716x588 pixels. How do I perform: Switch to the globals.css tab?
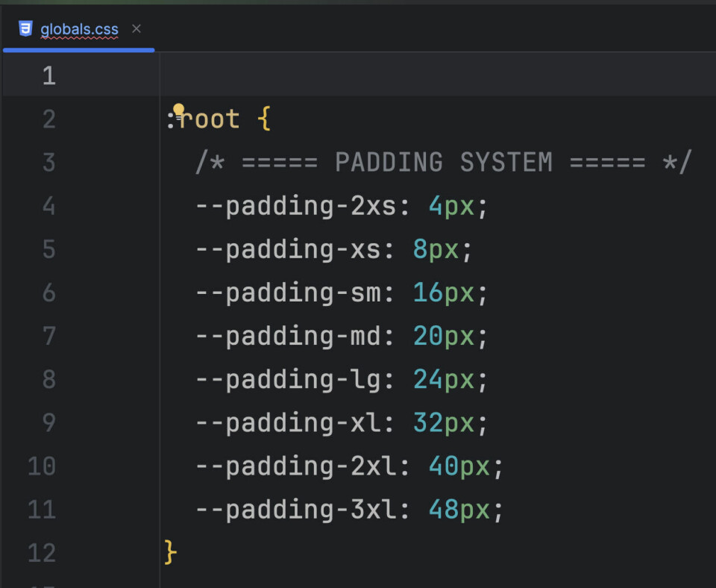[x=79, y=29]
